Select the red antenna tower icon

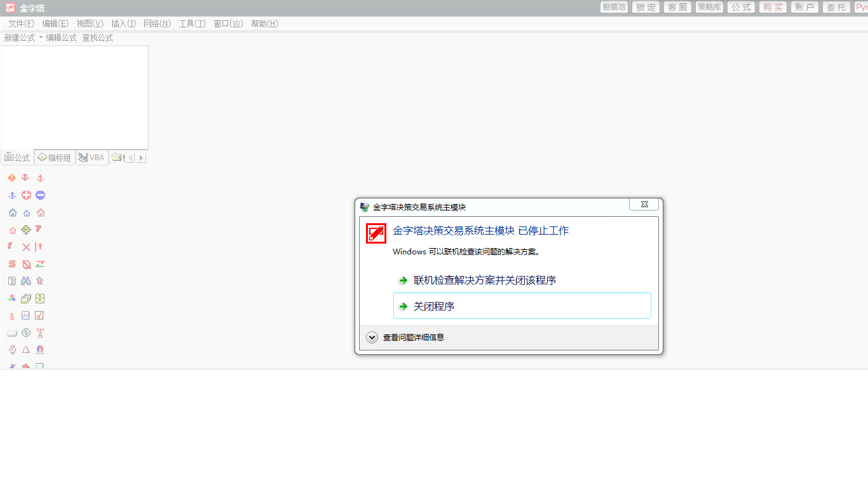(40, 333)
